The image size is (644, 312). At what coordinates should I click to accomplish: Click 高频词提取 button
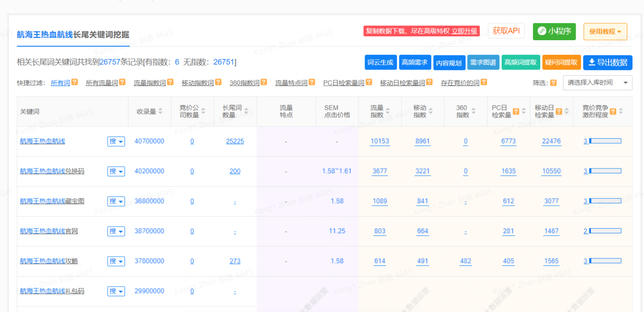521,63
